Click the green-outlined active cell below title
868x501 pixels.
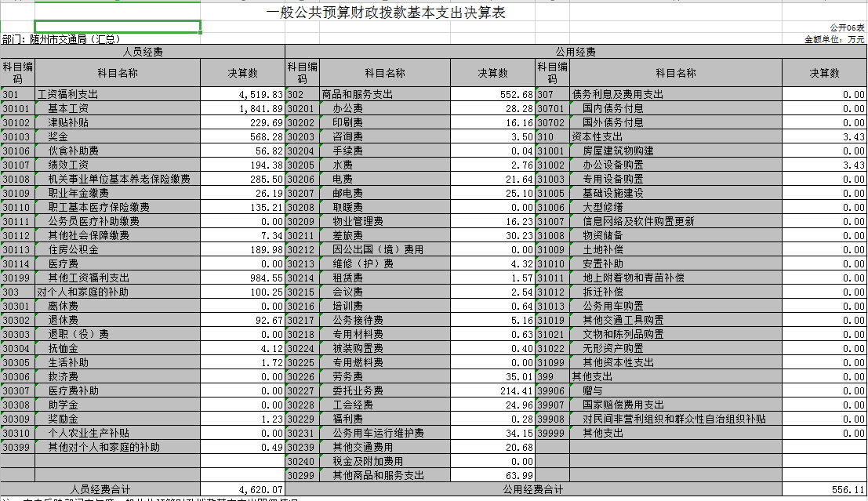(x=118, y=27)
